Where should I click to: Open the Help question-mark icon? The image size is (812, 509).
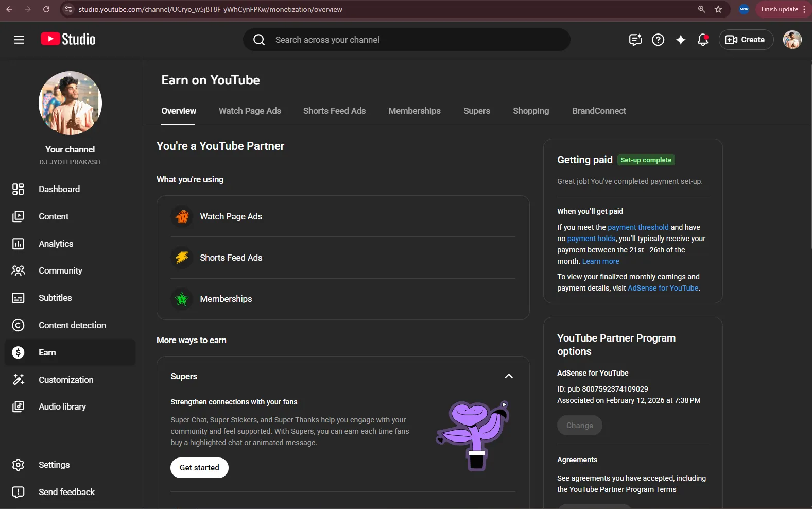point(658,40)
